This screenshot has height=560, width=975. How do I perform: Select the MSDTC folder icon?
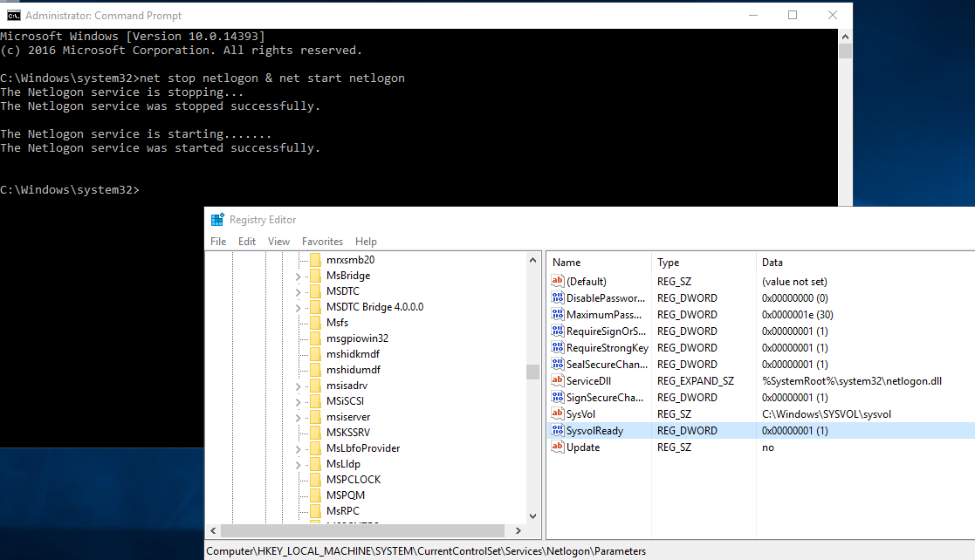click(315, 291)
